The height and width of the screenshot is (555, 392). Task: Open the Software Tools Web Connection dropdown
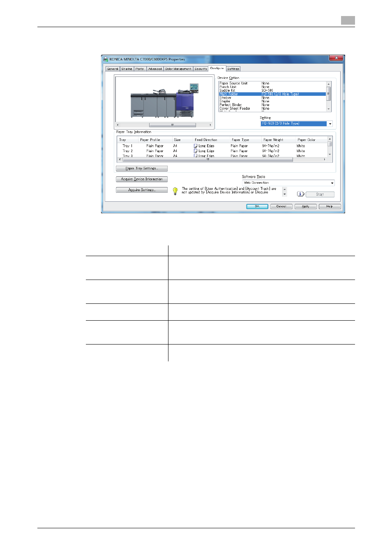tap(288, 183)
